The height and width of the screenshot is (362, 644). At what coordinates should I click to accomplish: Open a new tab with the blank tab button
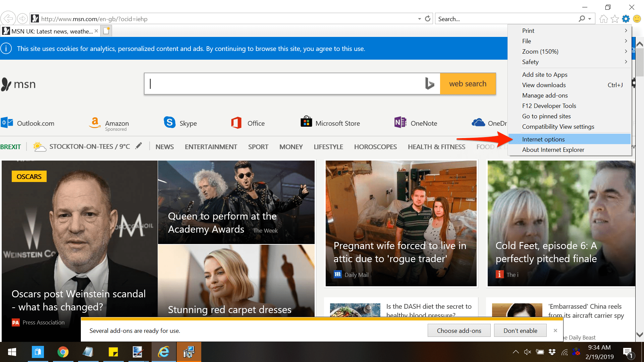107,31
